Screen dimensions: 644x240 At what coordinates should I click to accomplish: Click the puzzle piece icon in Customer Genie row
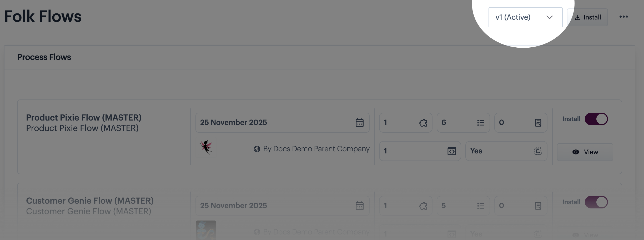[x=423, y=206]
